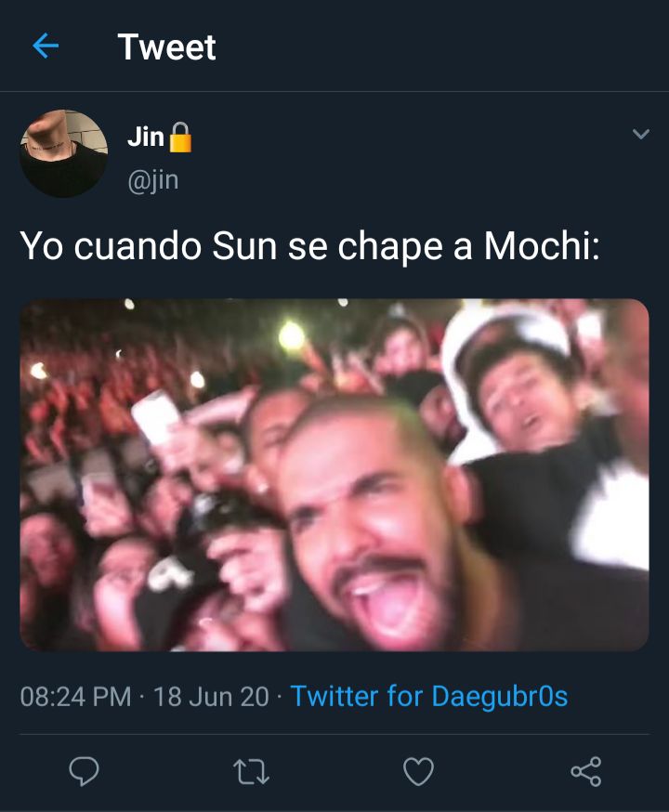Tap the padlock icon beside Jin
The image size is (669, 812).
pos(180,138)
